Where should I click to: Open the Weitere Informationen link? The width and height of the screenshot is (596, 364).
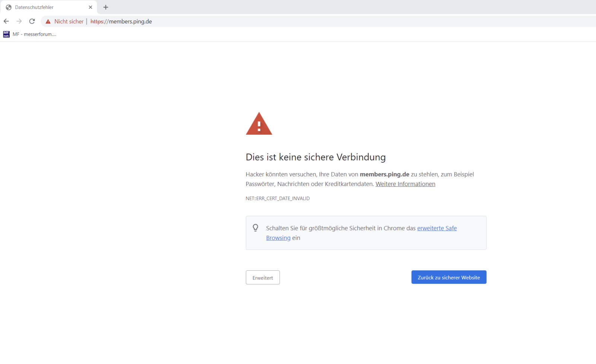[405, 184]
